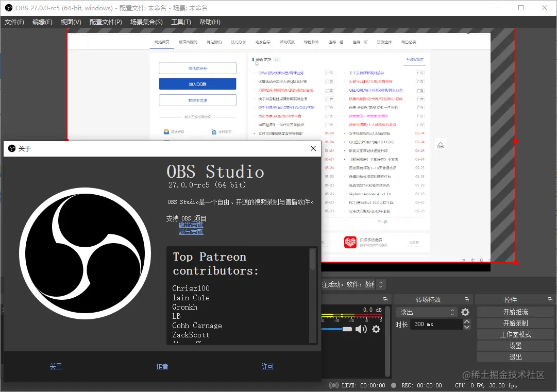
Task: Select the contributor entry LB
Action: [x=176, y=316]
